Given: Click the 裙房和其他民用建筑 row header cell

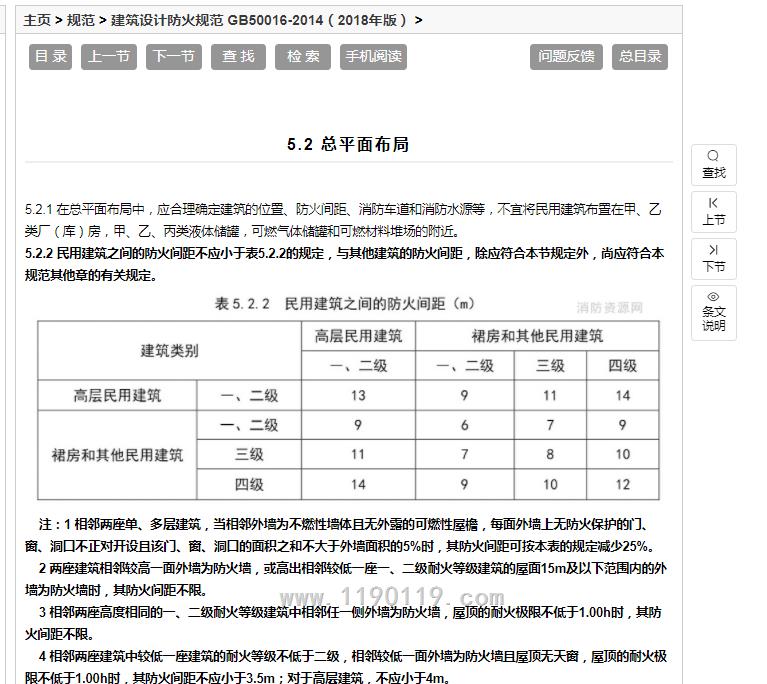Looking at the screenshot, I should (x=117, y=455).
